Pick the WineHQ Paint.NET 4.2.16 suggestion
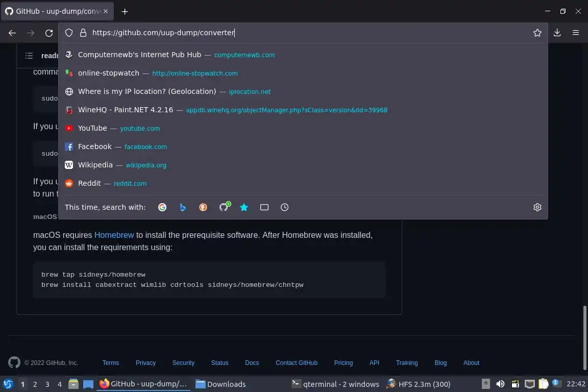 (x=303, y=110)
